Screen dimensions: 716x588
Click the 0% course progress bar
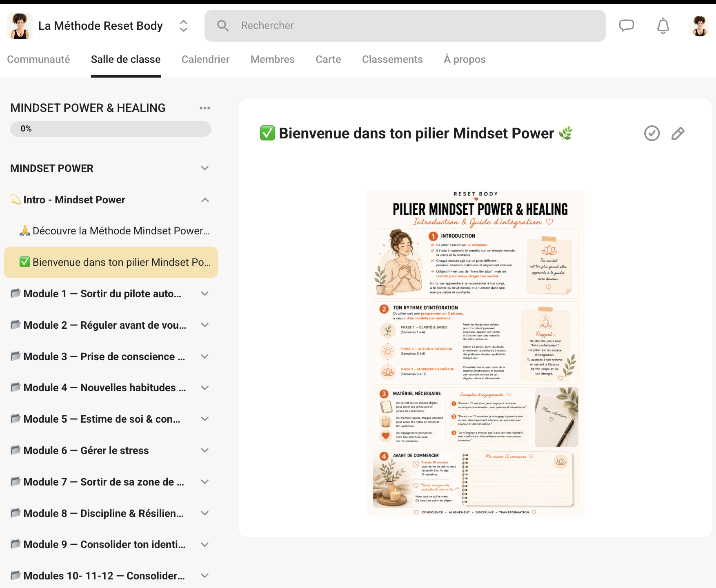[111, 129]
